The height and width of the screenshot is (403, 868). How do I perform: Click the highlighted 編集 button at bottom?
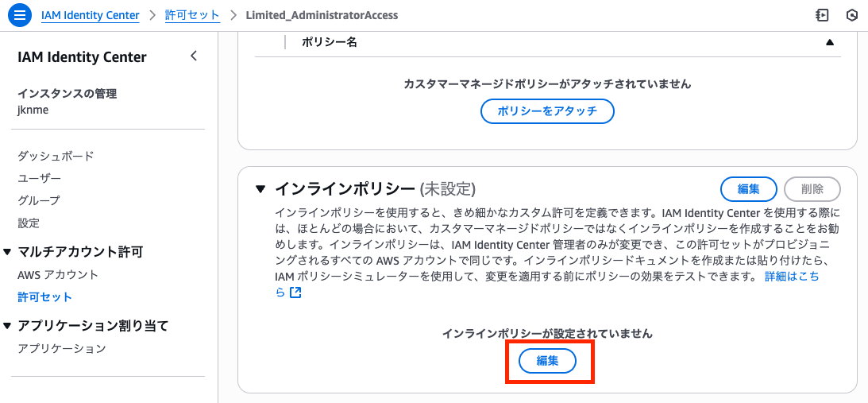coord(547,361)
